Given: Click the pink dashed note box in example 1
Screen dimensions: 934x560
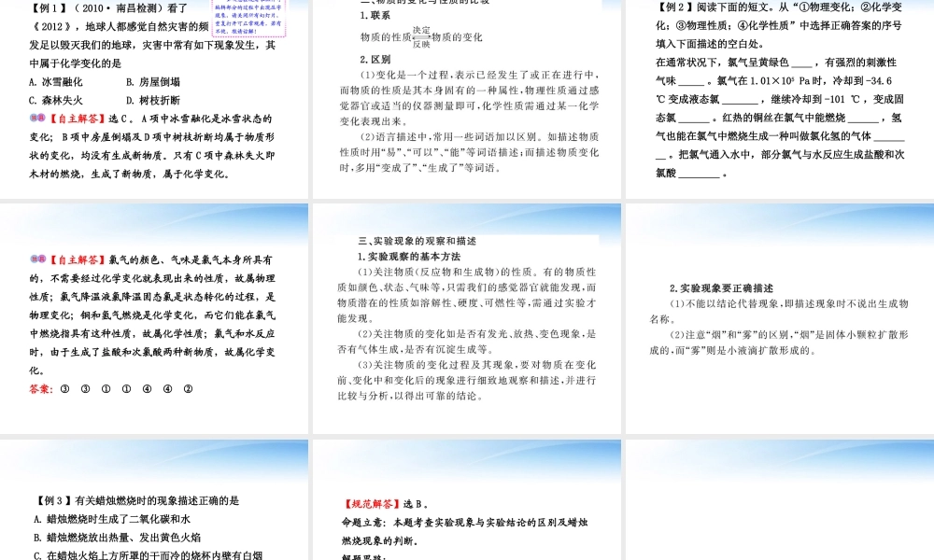Looking at the screenshot, I should point(249,18).
